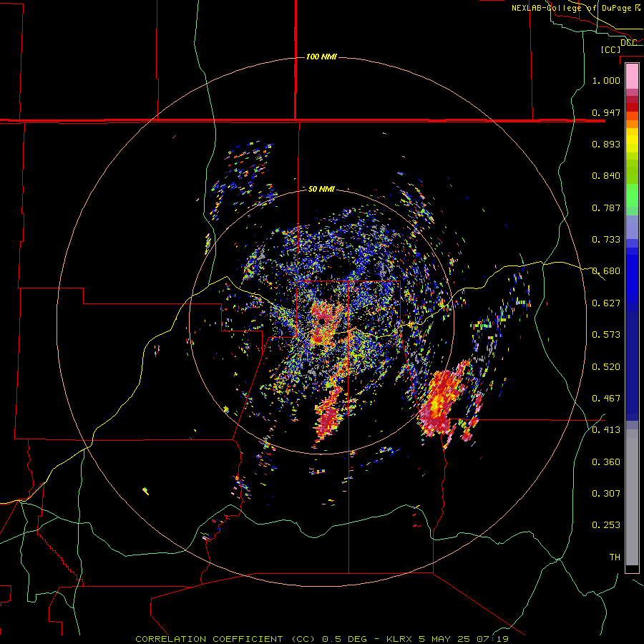The height and width of the screenshot is (644, 644).
Task: Click the 0.413 legend value
Action: 606,430
